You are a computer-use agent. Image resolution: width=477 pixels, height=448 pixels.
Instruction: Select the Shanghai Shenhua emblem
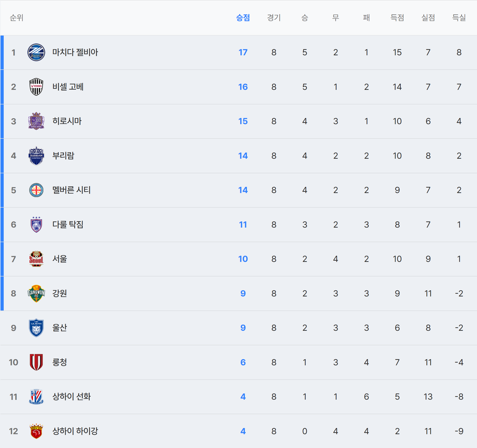[x=36, y=397]
